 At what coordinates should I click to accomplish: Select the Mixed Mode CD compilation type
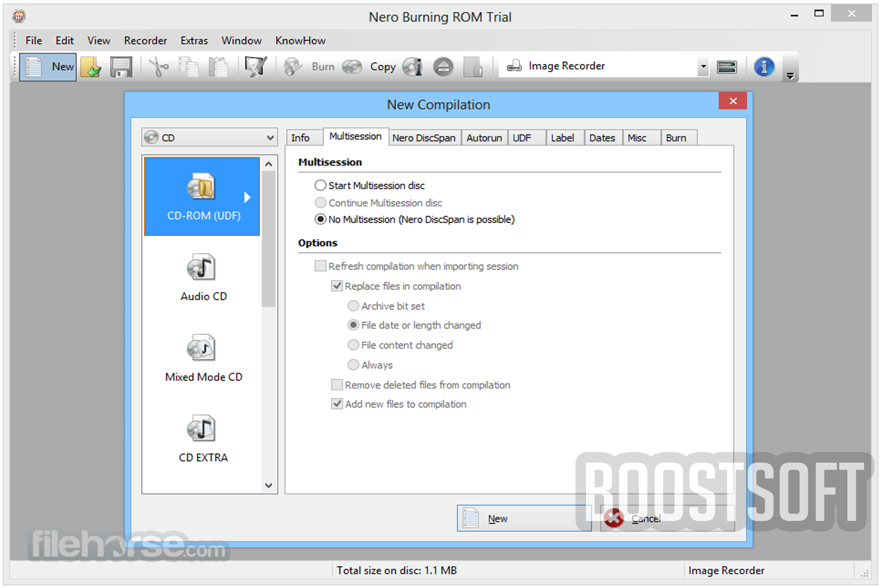(202, 358)
